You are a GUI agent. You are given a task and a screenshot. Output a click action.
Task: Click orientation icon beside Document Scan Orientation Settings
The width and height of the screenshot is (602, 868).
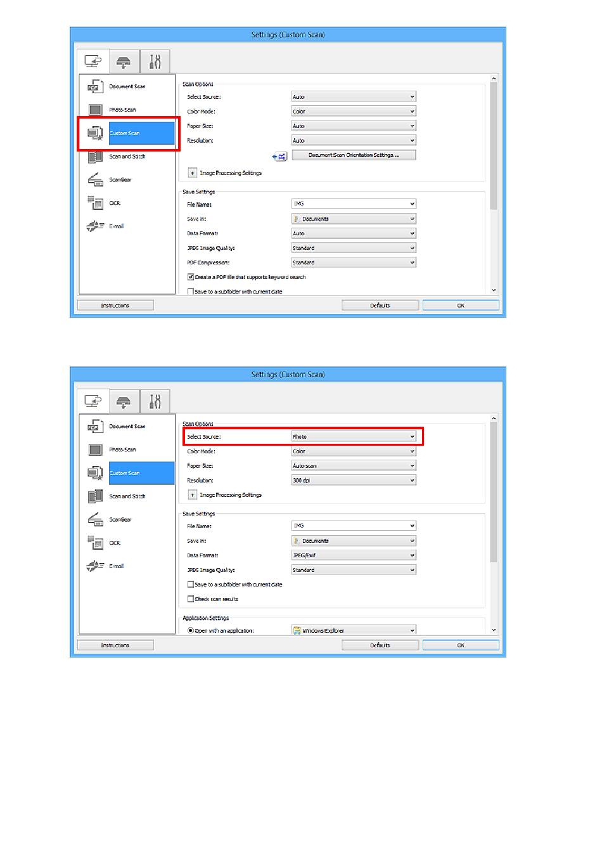pyautogui.click(x=279, y=156)
